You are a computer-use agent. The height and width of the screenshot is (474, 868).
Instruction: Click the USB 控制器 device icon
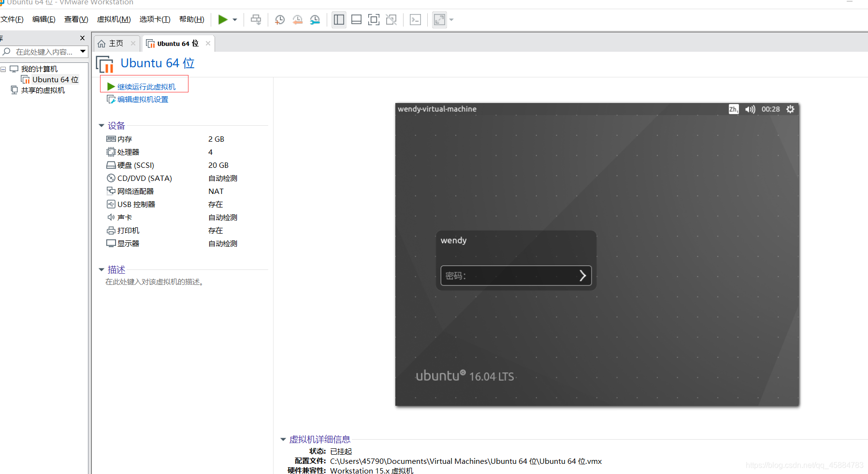(111, 204)
